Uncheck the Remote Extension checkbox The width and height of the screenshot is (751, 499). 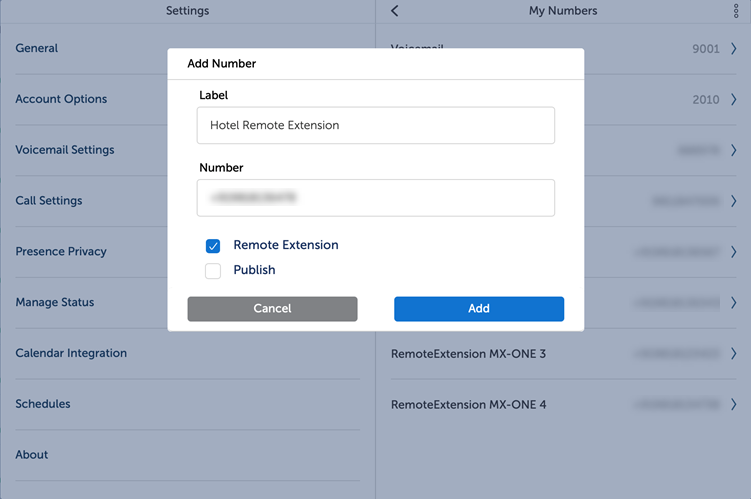point(213,246)
